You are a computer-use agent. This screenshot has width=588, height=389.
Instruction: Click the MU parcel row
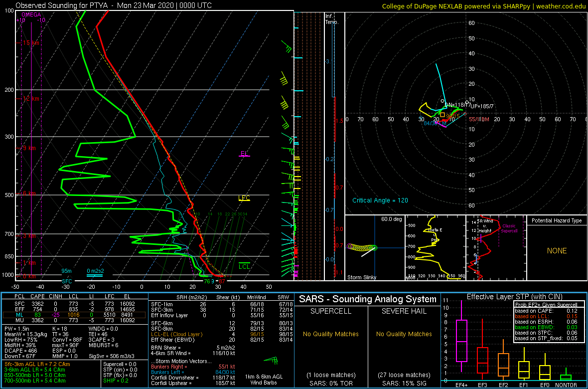pyautogui.click(x=75, y=320)
